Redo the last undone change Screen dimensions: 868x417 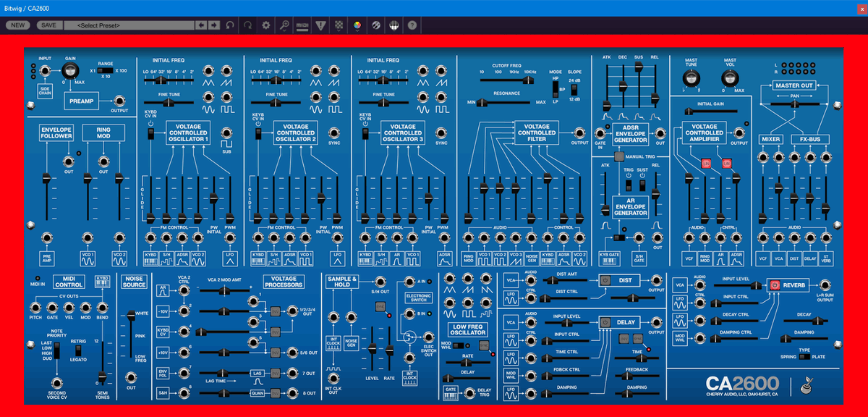click(x=247, y=25)
